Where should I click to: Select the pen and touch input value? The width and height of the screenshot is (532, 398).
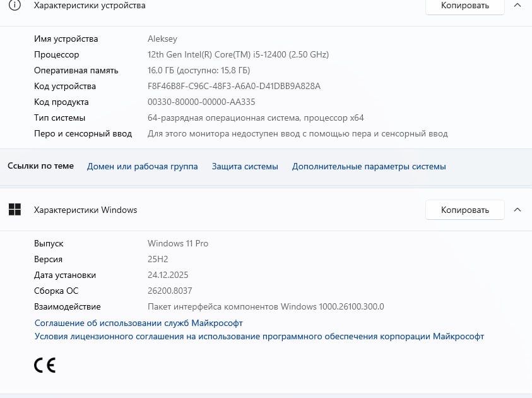tap(297, 133)
